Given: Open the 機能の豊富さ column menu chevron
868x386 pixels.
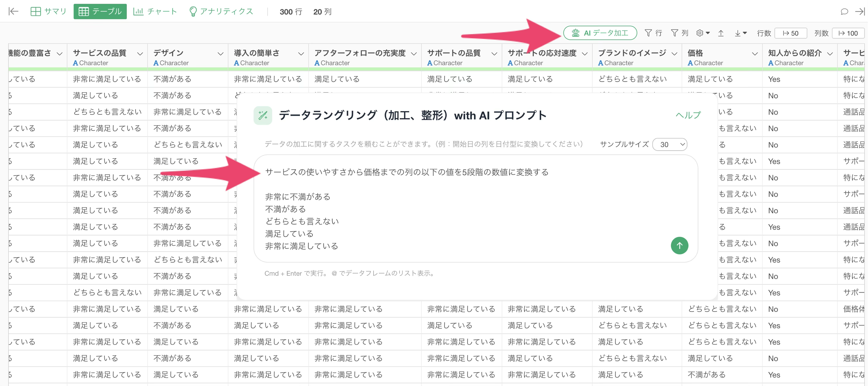Looking at the screenshot, I should 60,53.
